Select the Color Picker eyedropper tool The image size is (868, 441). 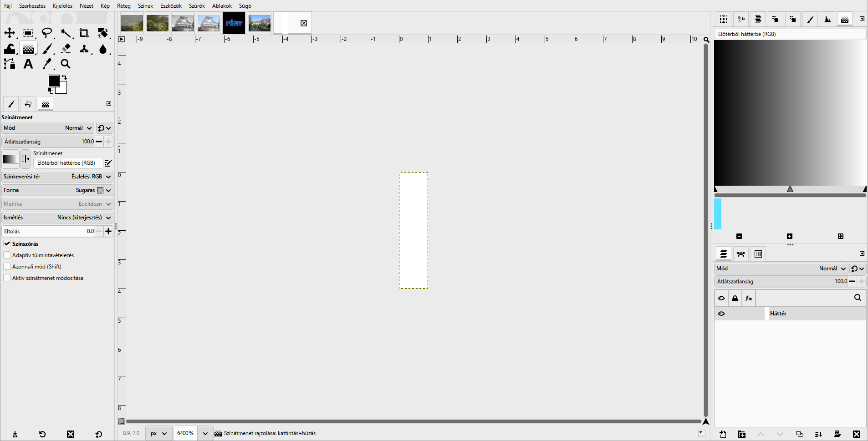tap(47, 64)
